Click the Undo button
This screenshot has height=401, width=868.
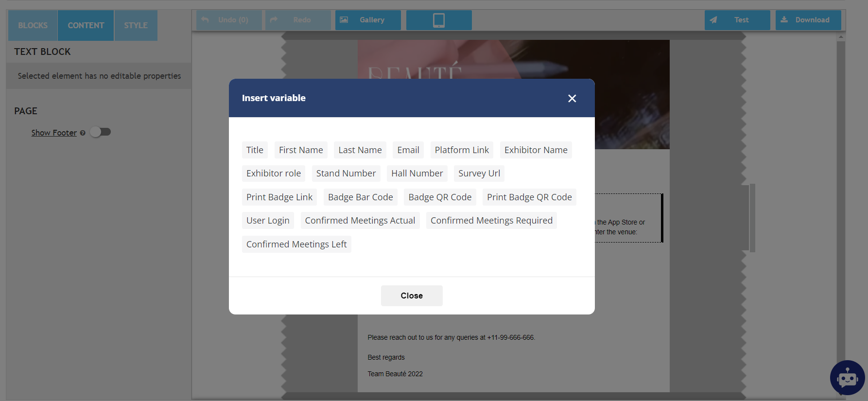coord(229,20)
